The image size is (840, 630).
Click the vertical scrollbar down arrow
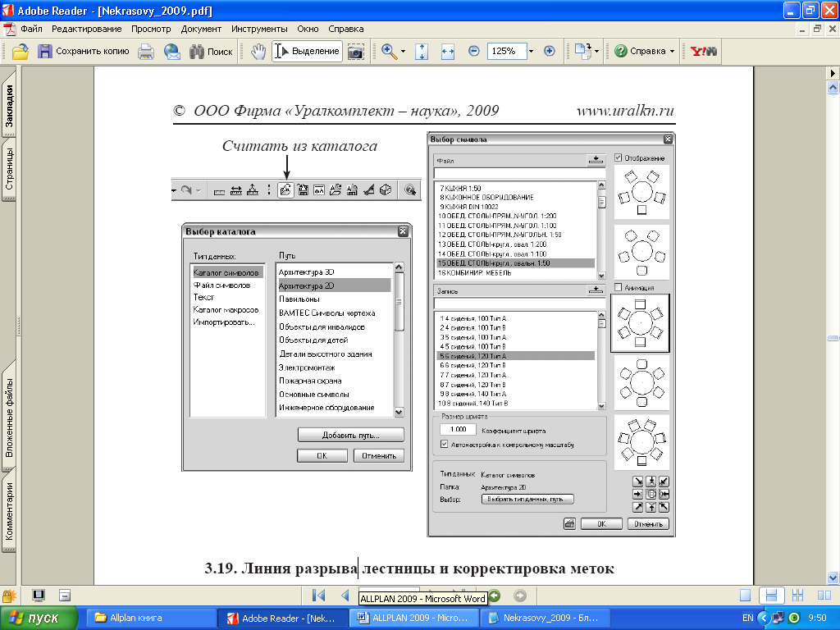pyautogui.click(x=833, y=578)
